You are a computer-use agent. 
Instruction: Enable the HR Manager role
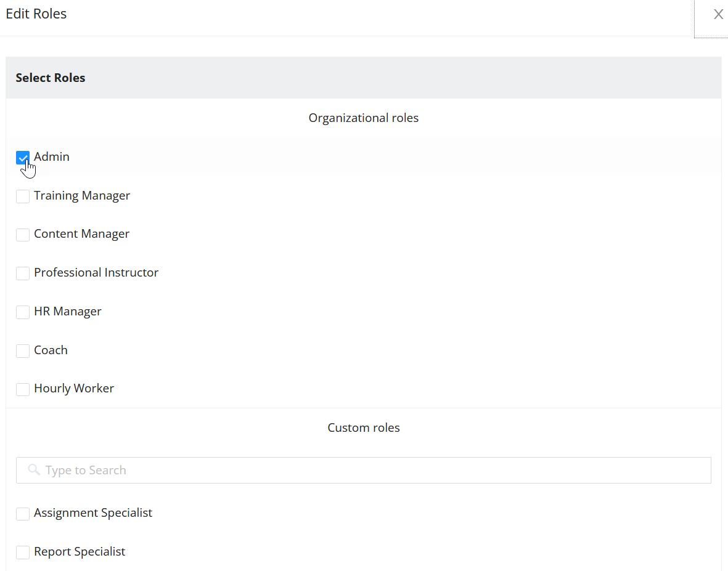(23, 312)
